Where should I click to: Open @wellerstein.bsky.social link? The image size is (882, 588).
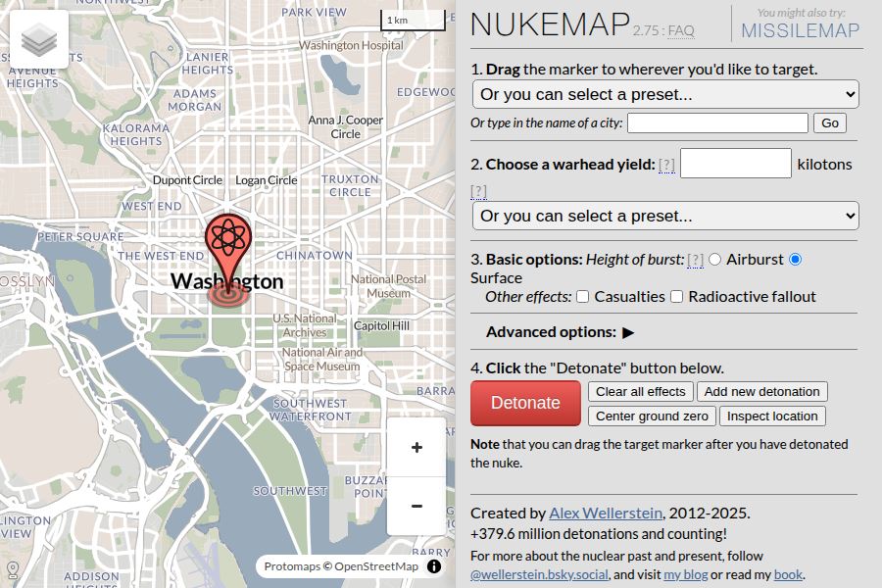(x=539, y=574)
